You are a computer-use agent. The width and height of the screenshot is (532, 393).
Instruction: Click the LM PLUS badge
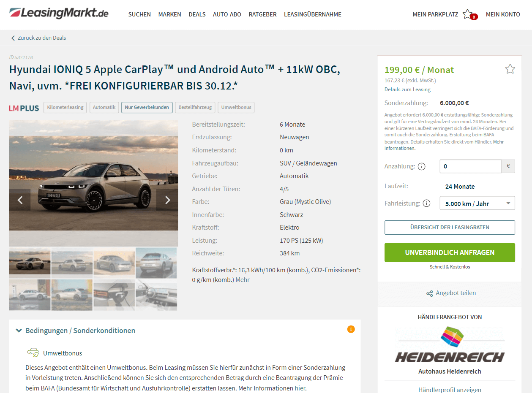tap(24, 108)
